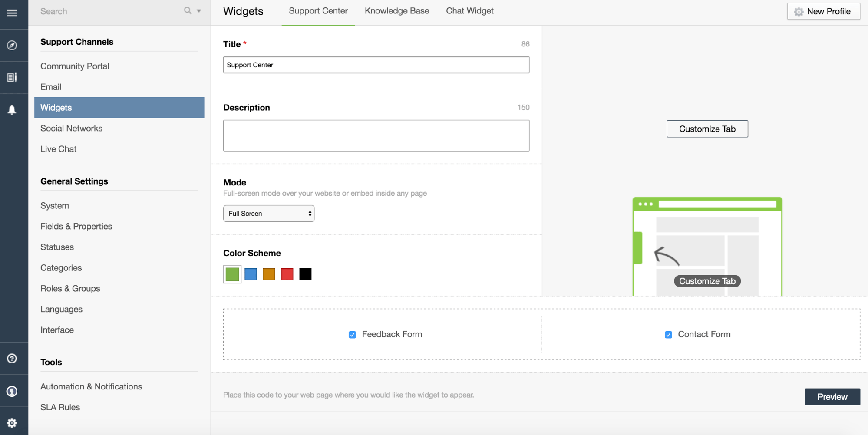868x435 pixels.
Task: Switch to the Knowledge Base tab
Action: (397, 11)
